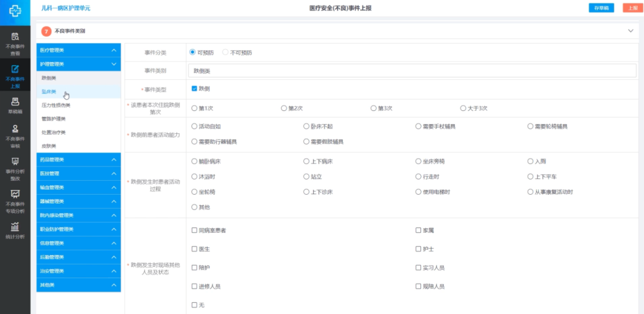Select 皮肤类 submenu item
Image resolution: width=644 pixels, height=314 pixels.
(79, 146)
